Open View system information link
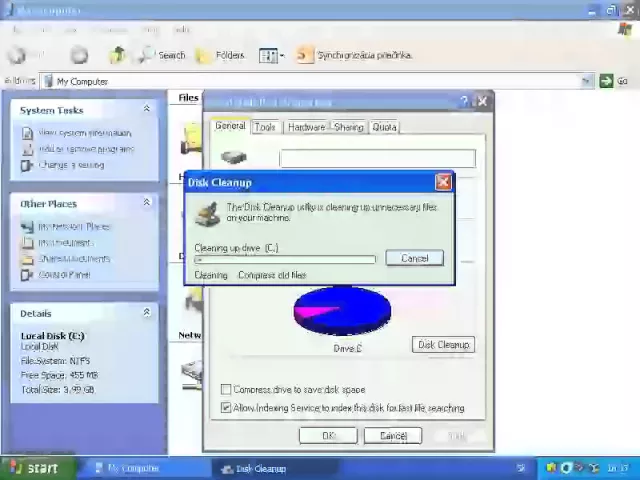 (85, 133)
